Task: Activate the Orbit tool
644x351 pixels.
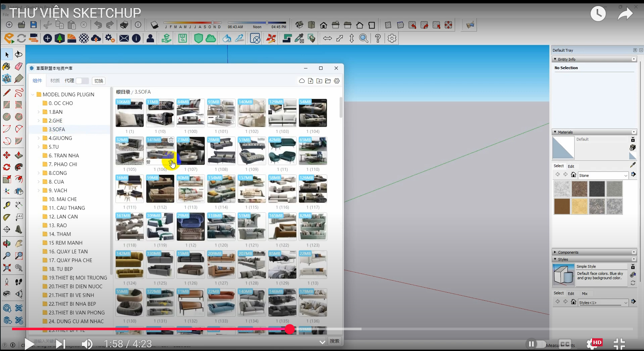Action: click(x=7, y=244)
